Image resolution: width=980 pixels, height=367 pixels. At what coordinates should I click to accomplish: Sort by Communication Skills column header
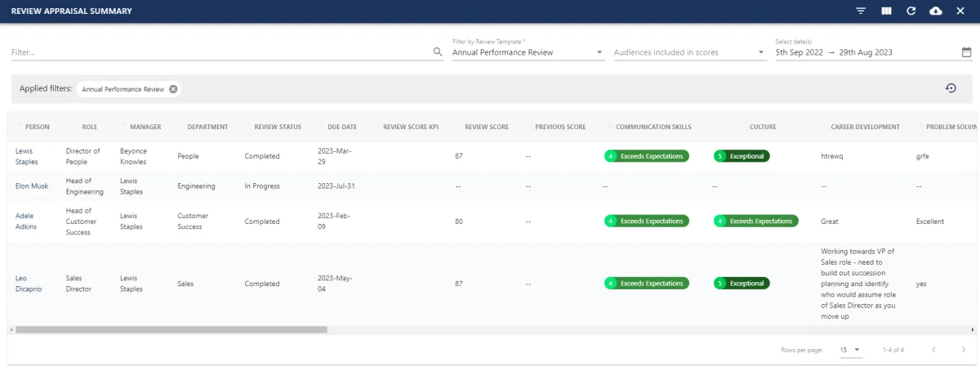pos(653,127)
